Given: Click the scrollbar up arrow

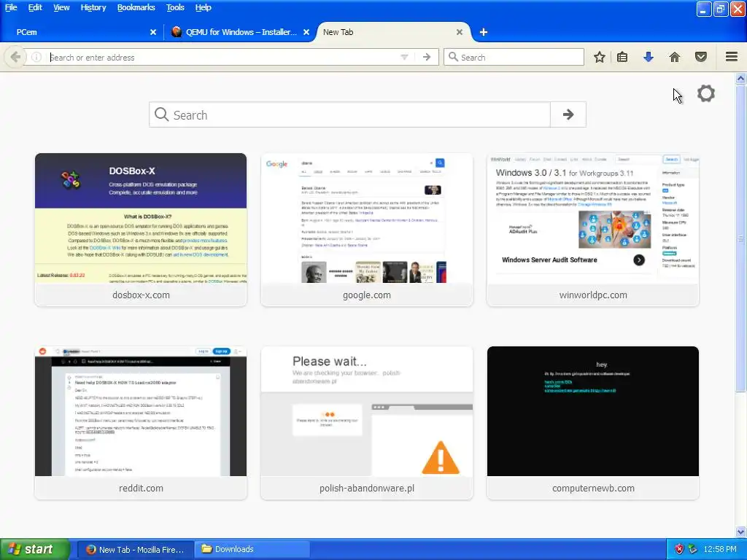Looking at the screenshot, I should [x=741, y=78].
